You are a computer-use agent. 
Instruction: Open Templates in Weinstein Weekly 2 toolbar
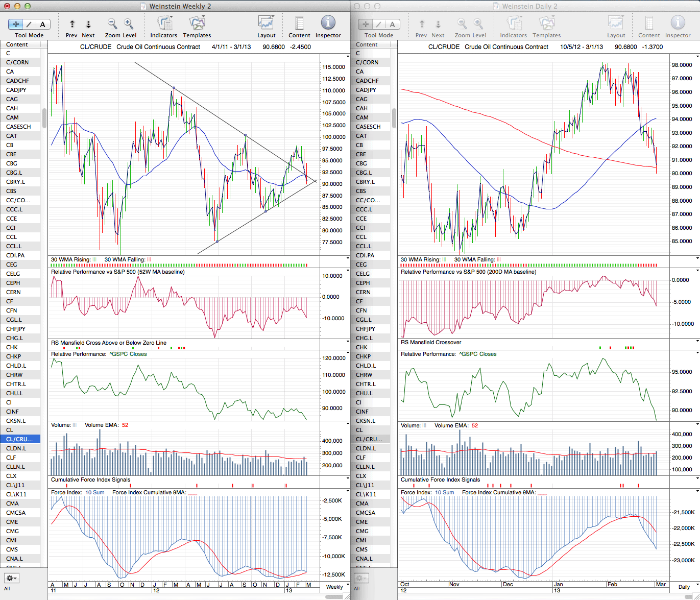click(197, 23)
